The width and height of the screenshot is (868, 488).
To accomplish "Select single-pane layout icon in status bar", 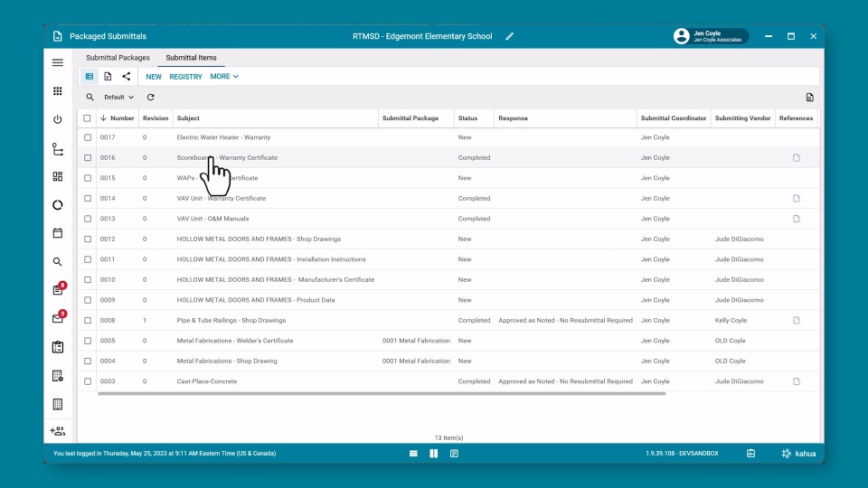I will pyautogui.click(x=413, y=453).
